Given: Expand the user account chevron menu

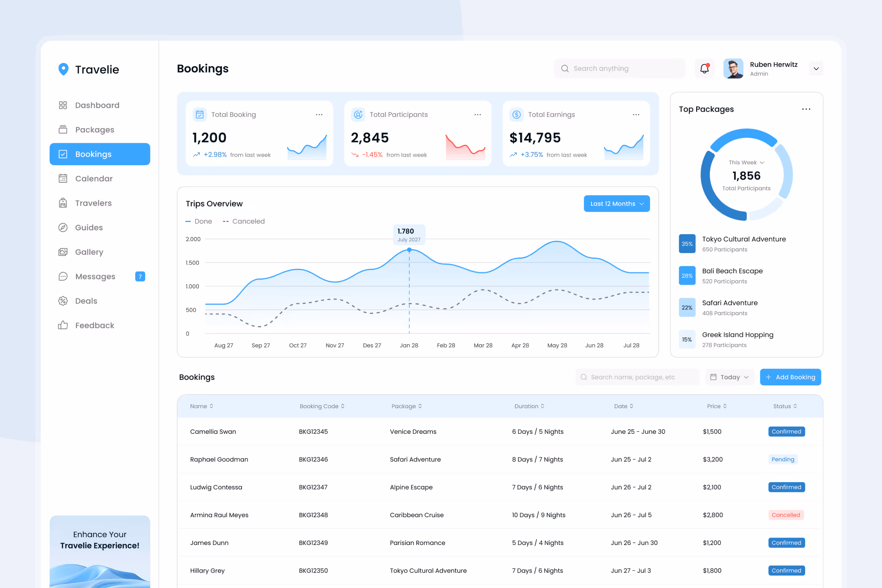Looking at the screenshot, I should point(816,69).
